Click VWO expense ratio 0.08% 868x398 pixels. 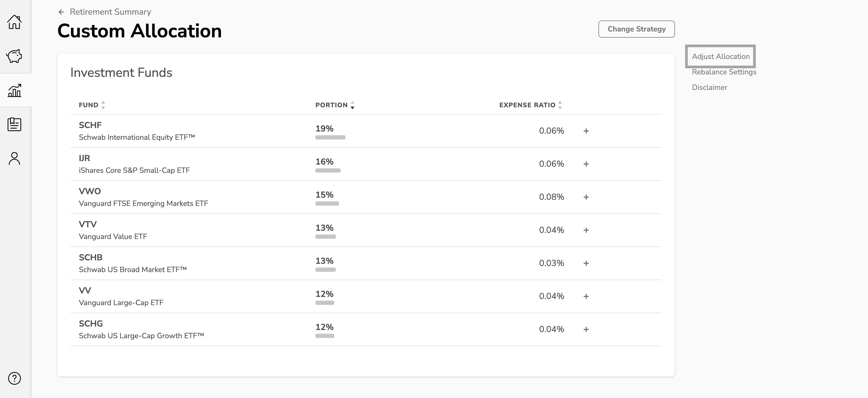pos(551,197)
